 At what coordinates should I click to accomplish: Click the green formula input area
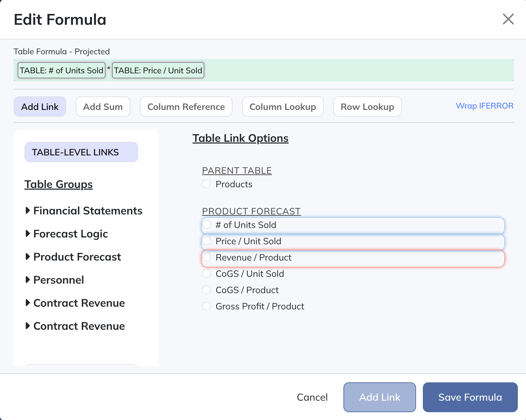coord(356,71)
